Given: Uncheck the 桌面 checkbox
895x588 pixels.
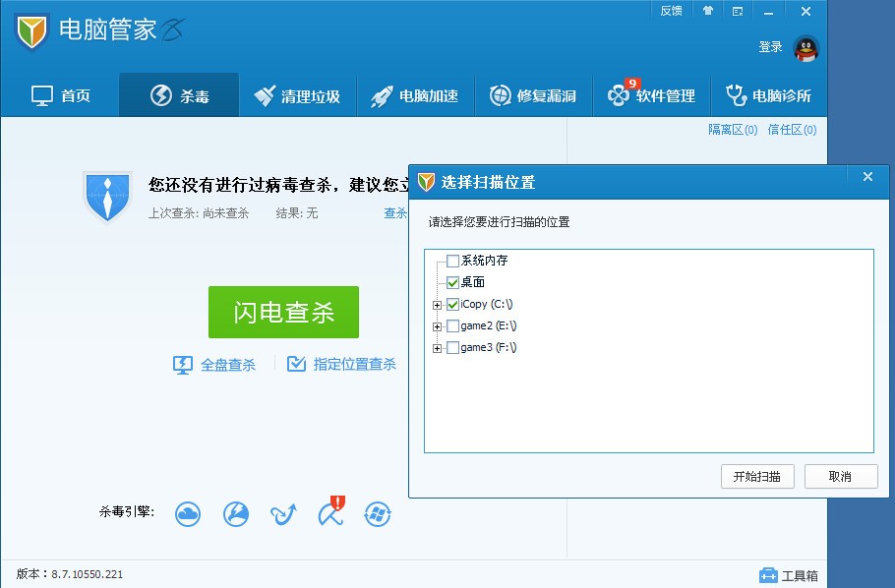Looking at the screenshot, I should (452, 282).
